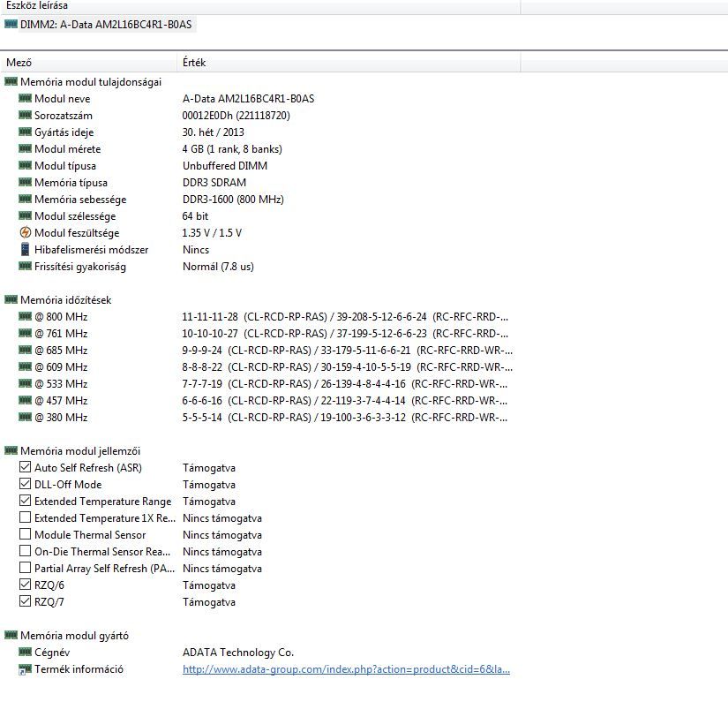Select the value 1.35 V / 1.5 V
This screenshot has height=717, width=728.
(x=212, y=232)
